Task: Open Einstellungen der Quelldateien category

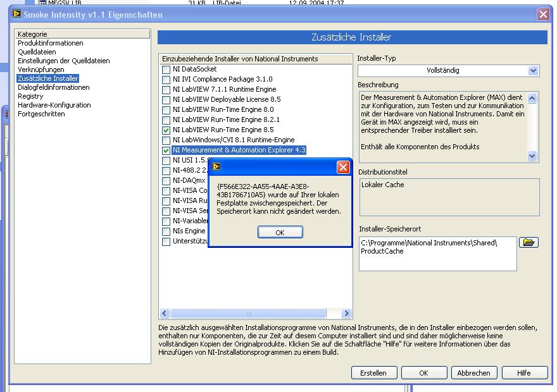Action: coord(63,61)
